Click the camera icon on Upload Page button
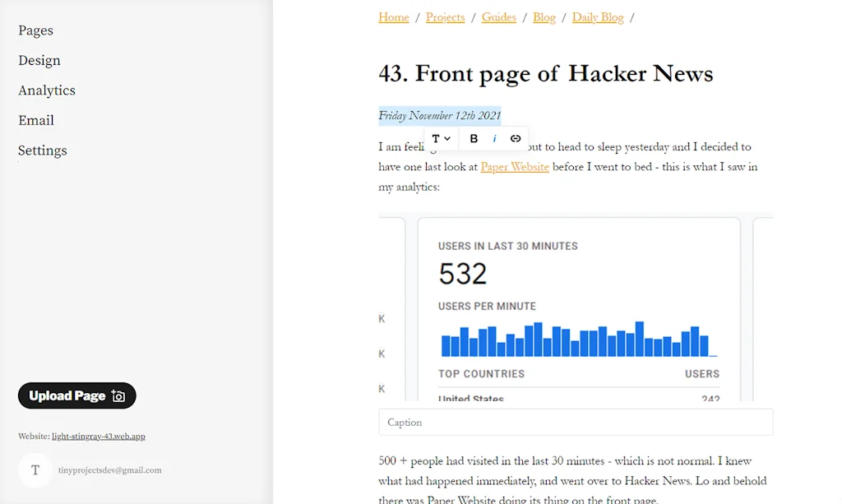This screenshot has width=842, height=504. [x=119, y=395]
